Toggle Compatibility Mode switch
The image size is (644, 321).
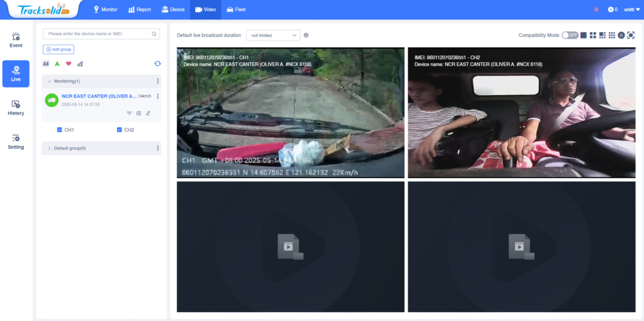(570, 35)
